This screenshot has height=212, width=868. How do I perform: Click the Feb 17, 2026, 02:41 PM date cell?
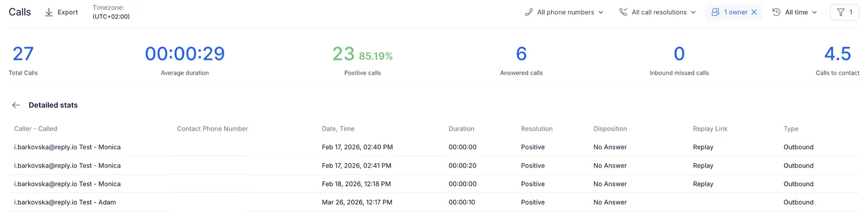(356, 165)
